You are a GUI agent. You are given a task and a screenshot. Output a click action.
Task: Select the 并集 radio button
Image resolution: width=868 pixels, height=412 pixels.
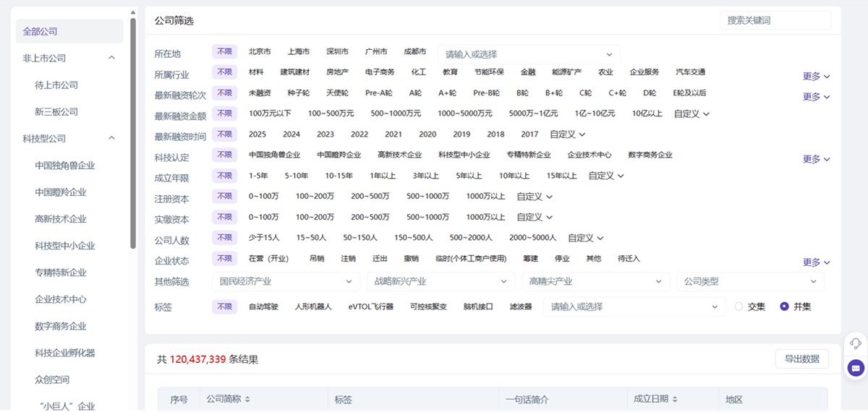coord(784,306)
